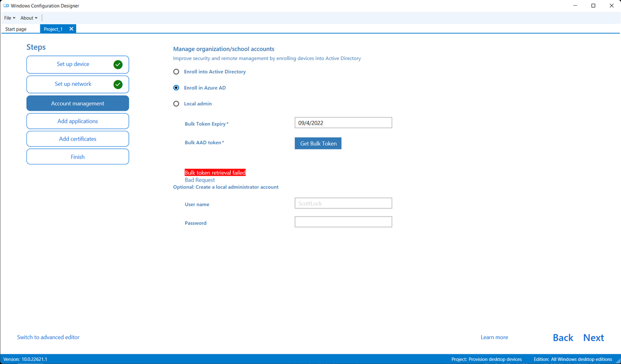The width and height of the screenshot is (621, 364).
Task: Click the Password input field
Action: (x=343, y=222)
